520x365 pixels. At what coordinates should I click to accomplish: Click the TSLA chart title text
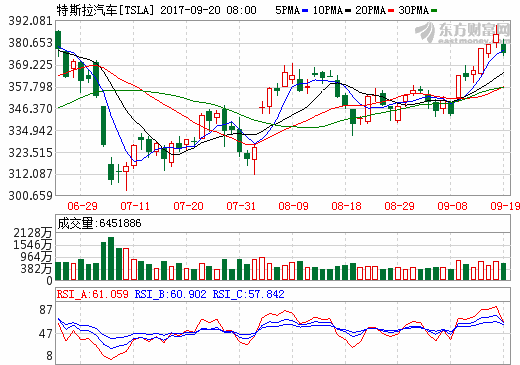(157, 10)
